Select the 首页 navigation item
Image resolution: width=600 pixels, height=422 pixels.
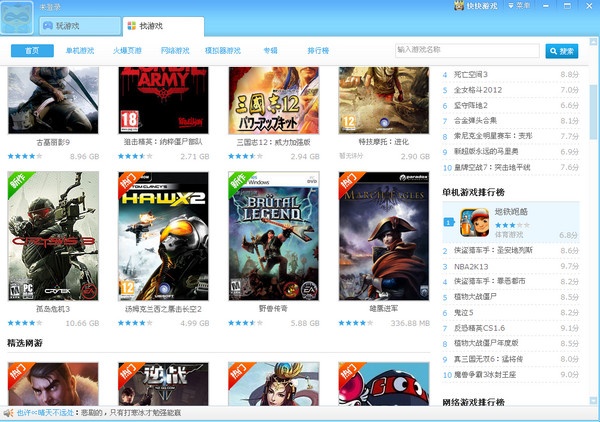32,51
